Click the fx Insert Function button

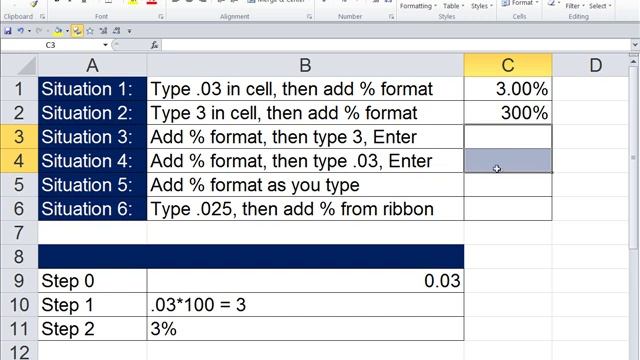(x=154, y=45)
